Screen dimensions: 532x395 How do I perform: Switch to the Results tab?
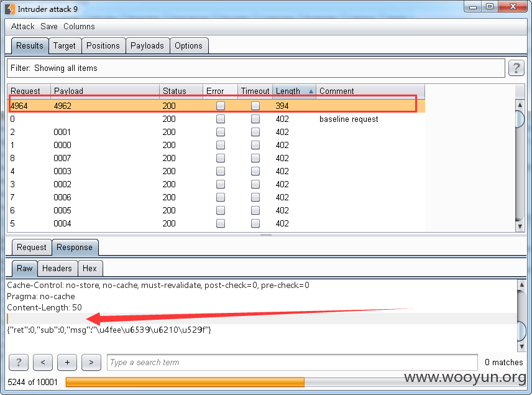click(30, 45)
